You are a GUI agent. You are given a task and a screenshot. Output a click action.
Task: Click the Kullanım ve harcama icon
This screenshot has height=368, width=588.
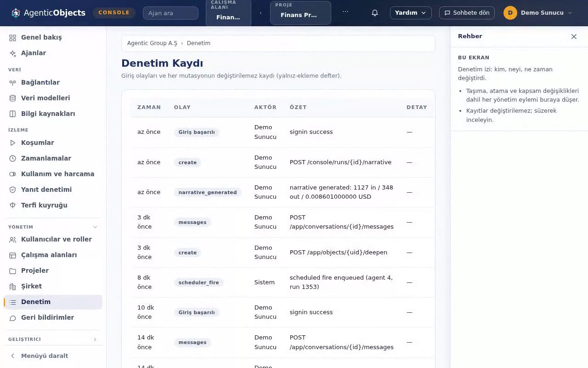click(13, 174)
